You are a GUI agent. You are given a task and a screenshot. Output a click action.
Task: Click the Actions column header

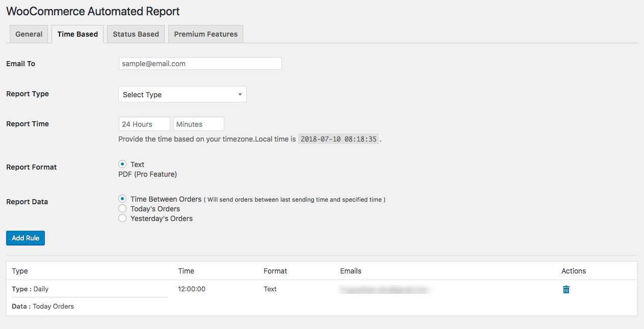pos(574,271)
